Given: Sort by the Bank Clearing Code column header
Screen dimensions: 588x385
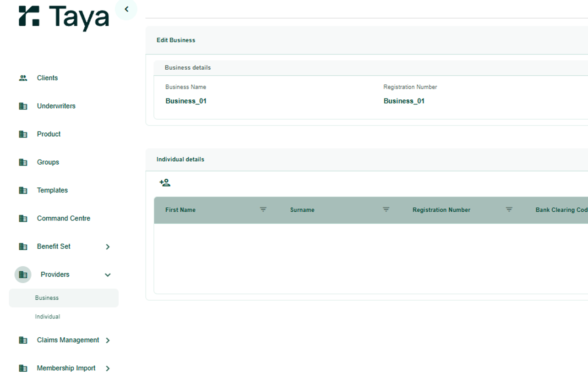Looking at the screenshot, I should [x=561, y=210].
